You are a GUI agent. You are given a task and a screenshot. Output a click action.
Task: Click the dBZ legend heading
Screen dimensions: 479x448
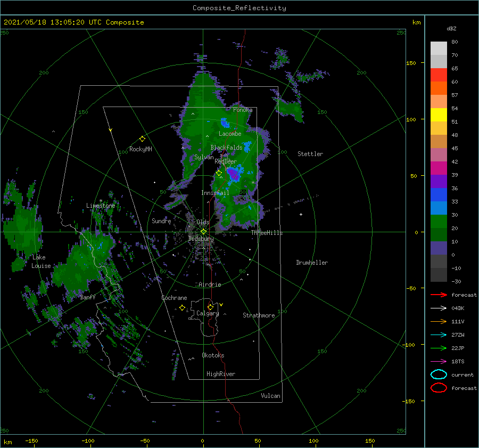coord(451,28)
